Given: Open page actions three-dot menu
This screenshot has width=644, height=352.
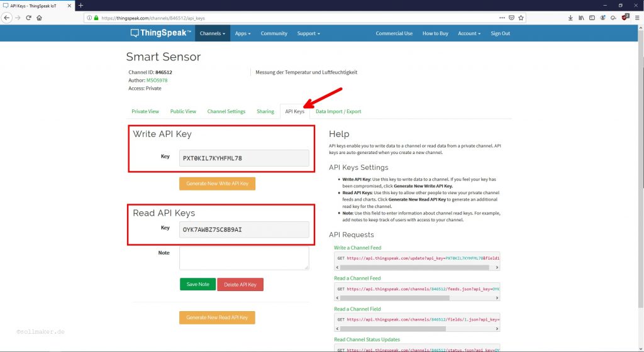Looking at the screenshot, I should pyautogui.click(x=502, y=18).
